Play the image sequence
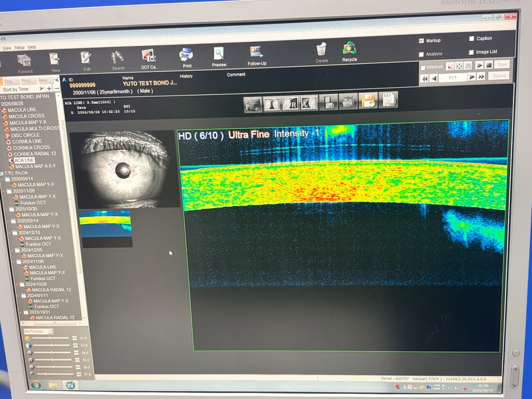 click(479, 65)
